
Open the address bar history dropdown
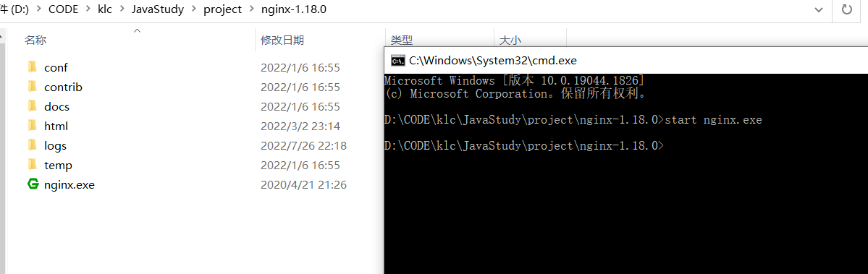click(819, 10)
